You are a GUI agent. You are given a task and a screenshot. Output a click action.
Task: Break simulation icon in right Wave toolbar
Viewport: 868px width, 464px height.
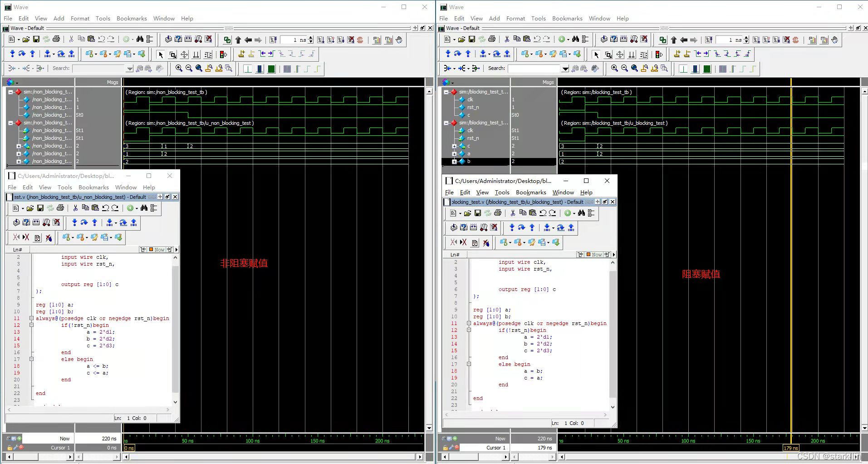coord(787,39)
